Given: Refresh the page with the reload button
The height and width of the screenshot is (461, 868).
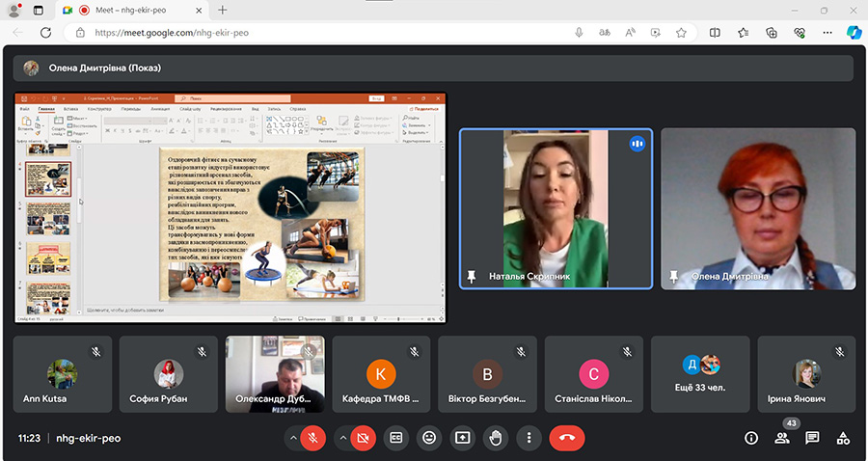Looking at the screenshot, I should [x=45, y=32].
